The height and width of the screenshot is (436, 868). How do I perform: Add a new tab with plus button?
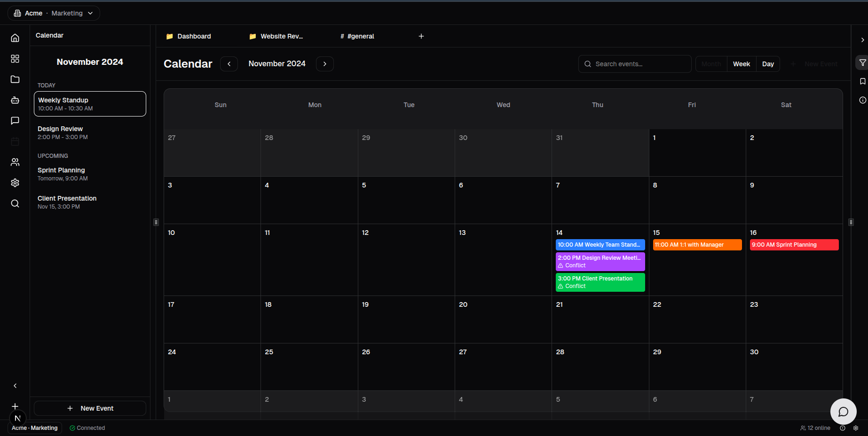pyautogui.click(x=421, y=36)
